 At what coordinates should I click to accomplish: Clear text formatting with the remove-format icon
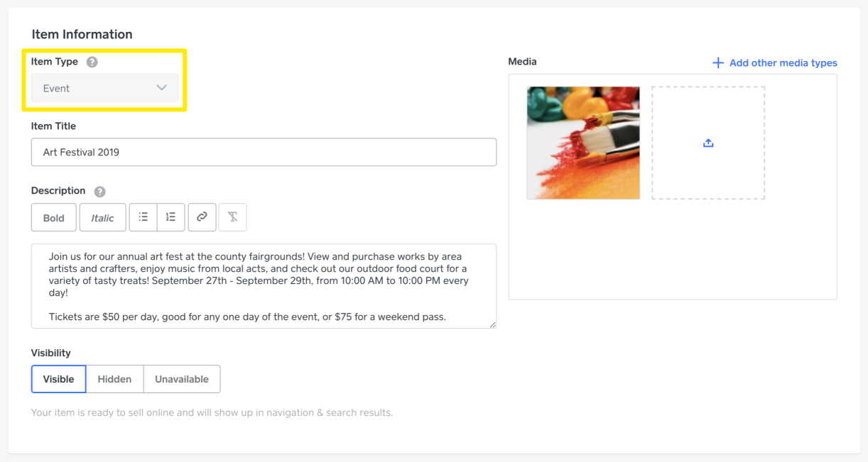coord(232,217)
